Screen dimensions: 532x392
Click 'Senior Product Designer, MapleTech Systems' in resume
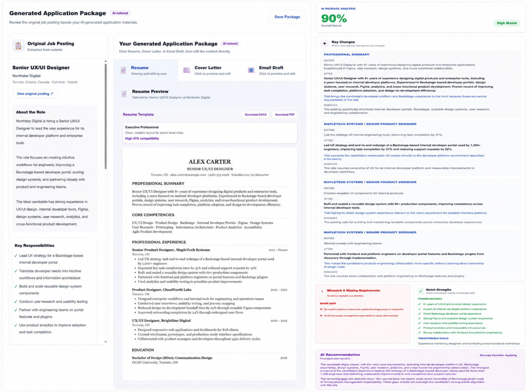click(171, 250)
